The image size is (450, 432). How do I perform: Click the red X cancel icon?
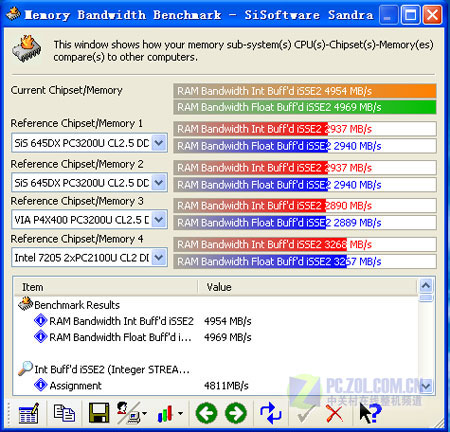[334, 414]
